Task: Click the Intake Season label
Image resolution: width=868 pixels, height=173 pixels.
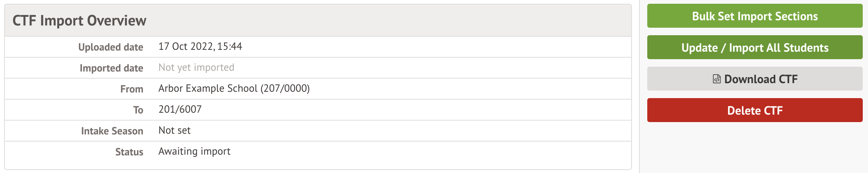Action: [112, 131]
